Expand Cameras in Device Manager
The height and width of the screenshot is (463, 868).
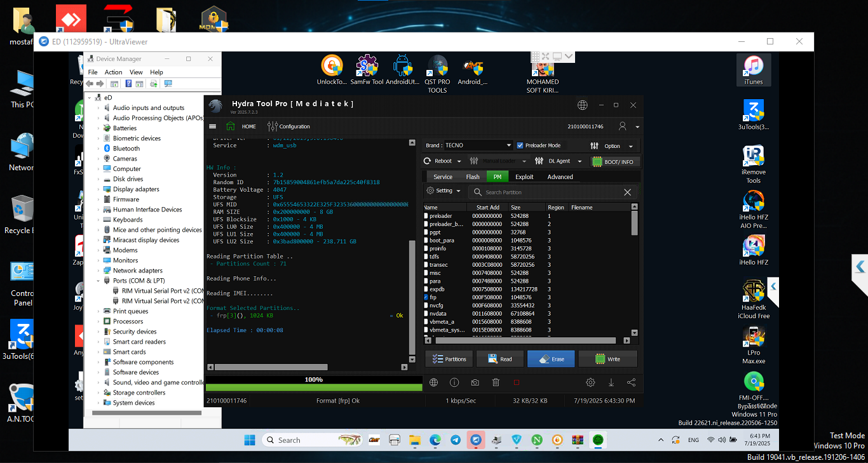click(x=98, y=159)
